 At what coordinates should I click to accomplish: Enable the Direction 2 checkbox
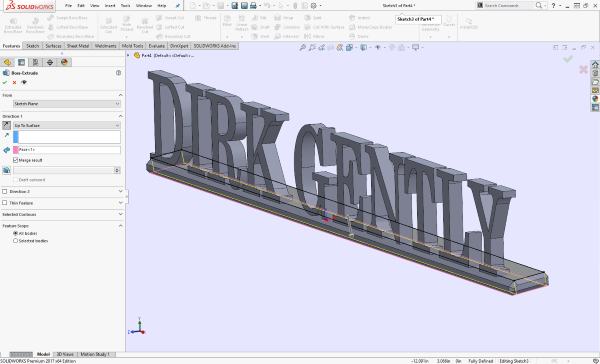[5, 191]
